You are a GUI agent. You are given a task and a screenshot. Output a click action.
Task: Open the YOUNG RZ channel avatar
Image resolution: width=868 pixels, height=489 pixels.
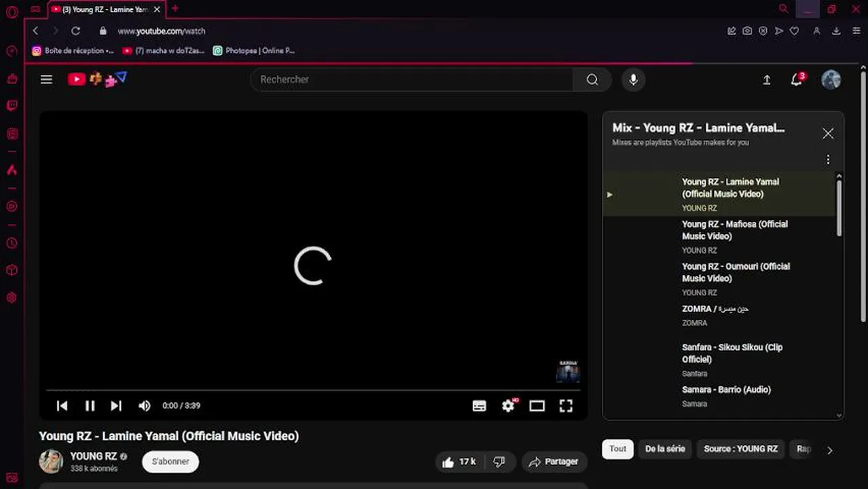click(x=51, y=462)
